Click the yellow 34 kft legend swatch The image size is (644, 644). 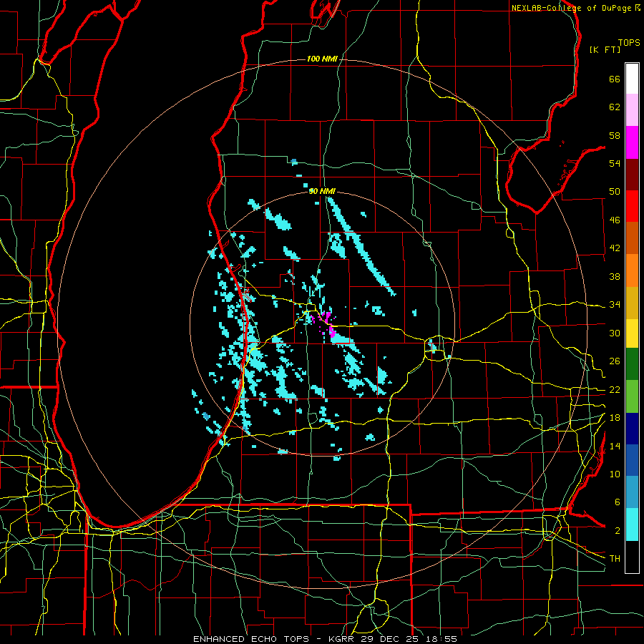click(x=632, y=333)
